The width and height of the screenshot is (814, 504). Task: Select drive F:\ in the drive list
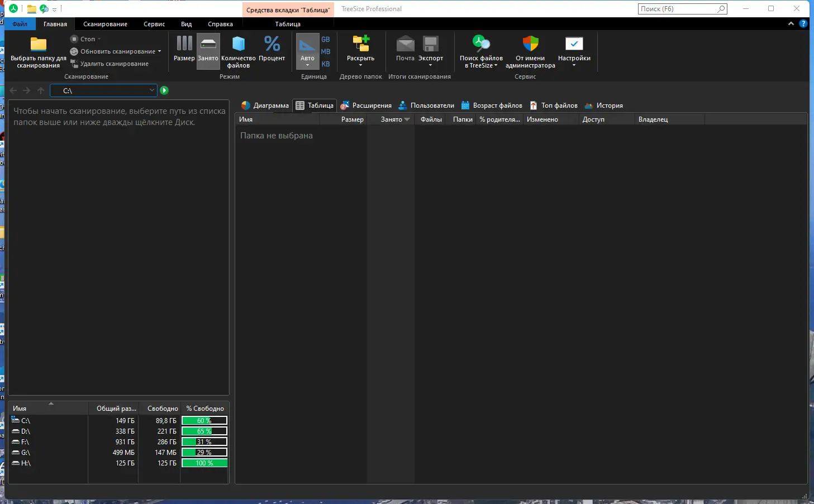[x=118, y=442]
